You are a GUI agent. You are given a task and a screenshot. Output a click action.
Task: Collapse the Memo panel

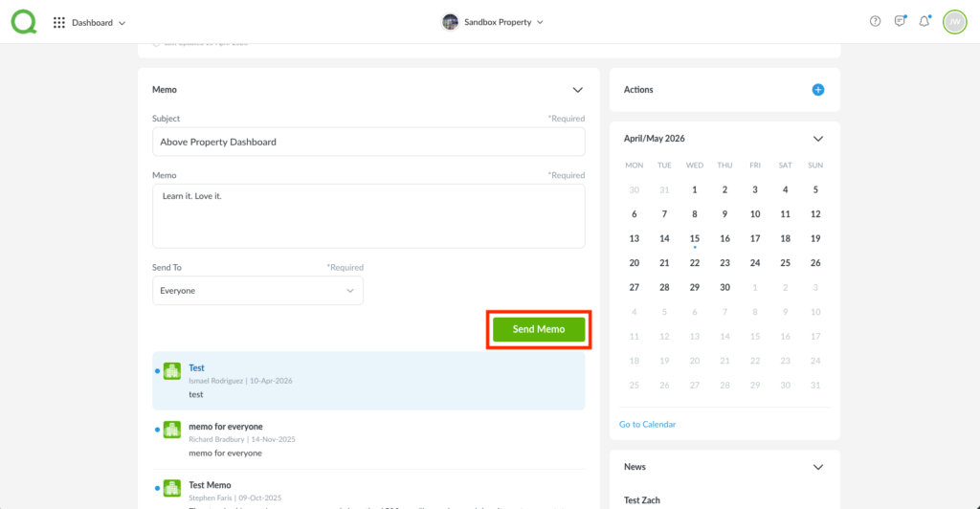click(577, 90)
